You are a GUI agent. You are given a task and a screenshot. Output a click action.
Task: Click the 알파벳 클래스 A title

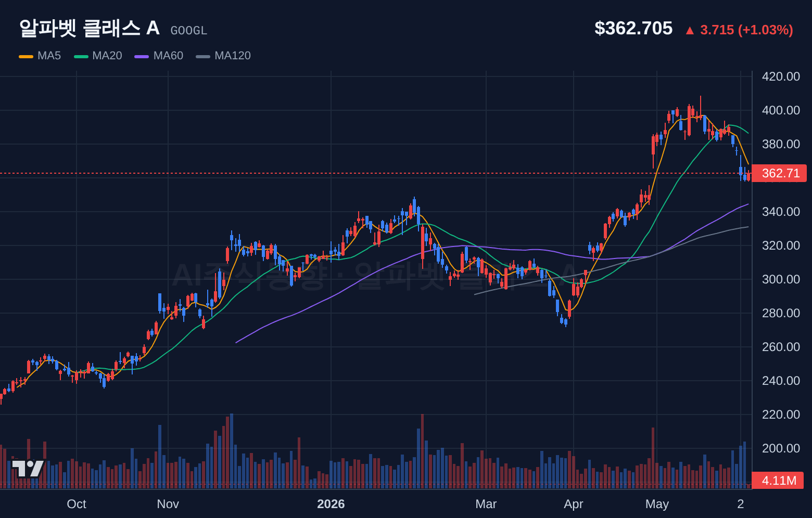[90, 28]
